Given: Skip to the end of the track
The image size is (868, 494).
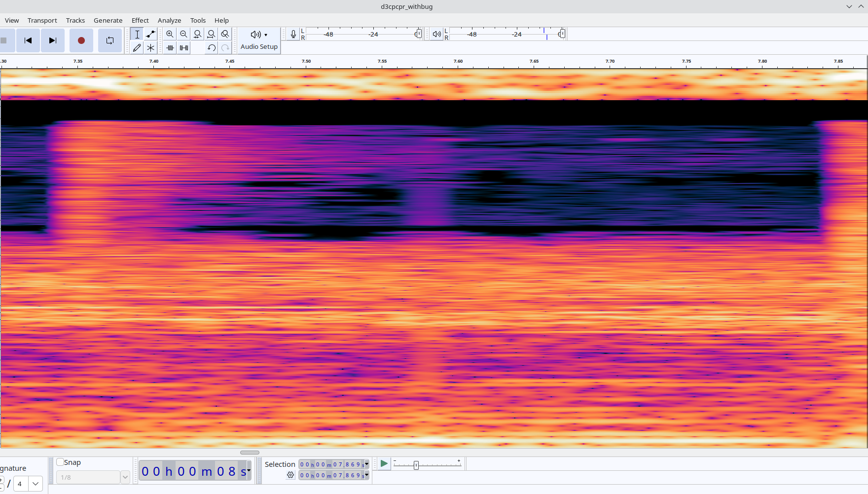Looking at the screenshot, I should coord(53,40).
